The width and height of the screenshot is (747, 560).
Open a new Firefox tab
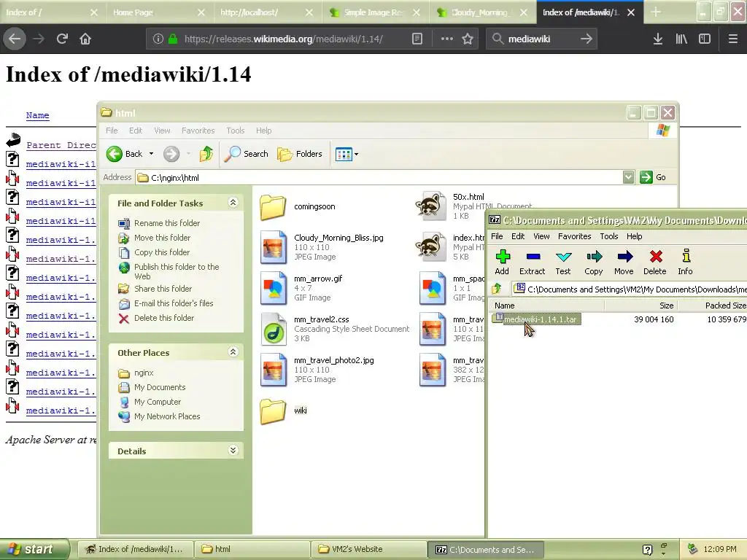point(656,12)
